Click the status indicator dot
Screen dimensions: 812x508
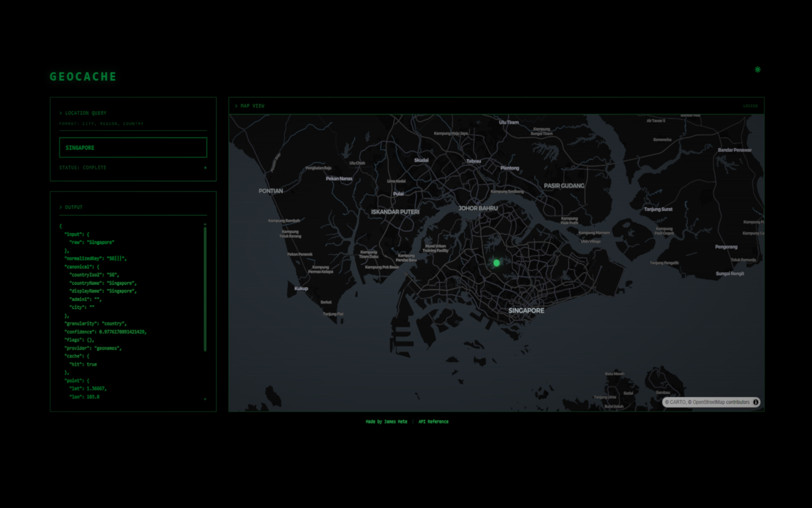tap(205, 168)
